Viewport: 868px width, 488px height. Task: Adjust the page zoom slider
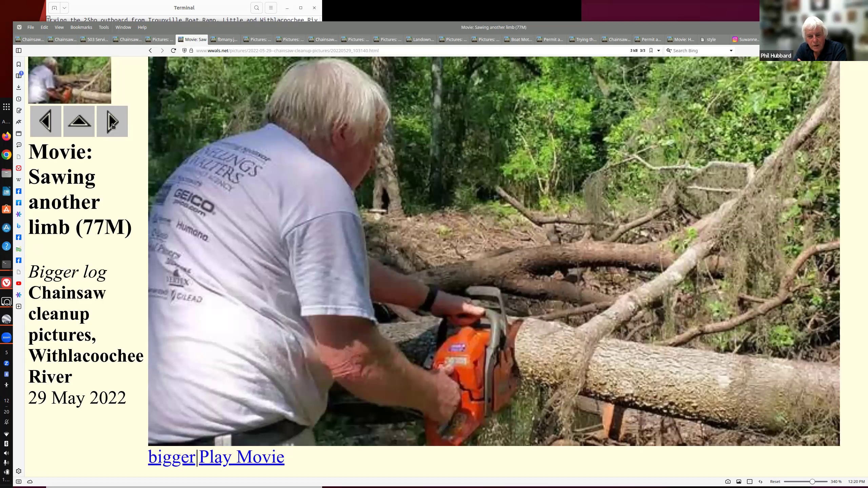click(805, 482)
